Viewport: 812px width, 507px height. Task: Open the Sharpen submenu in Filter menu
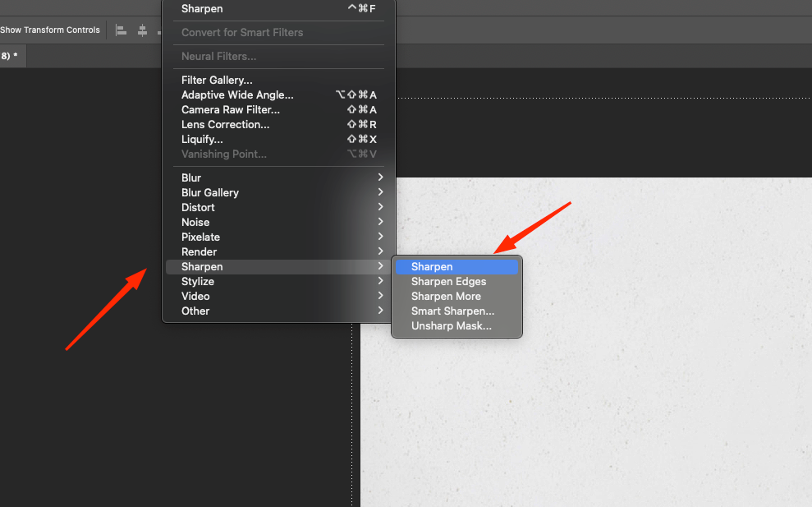(278, 266)
